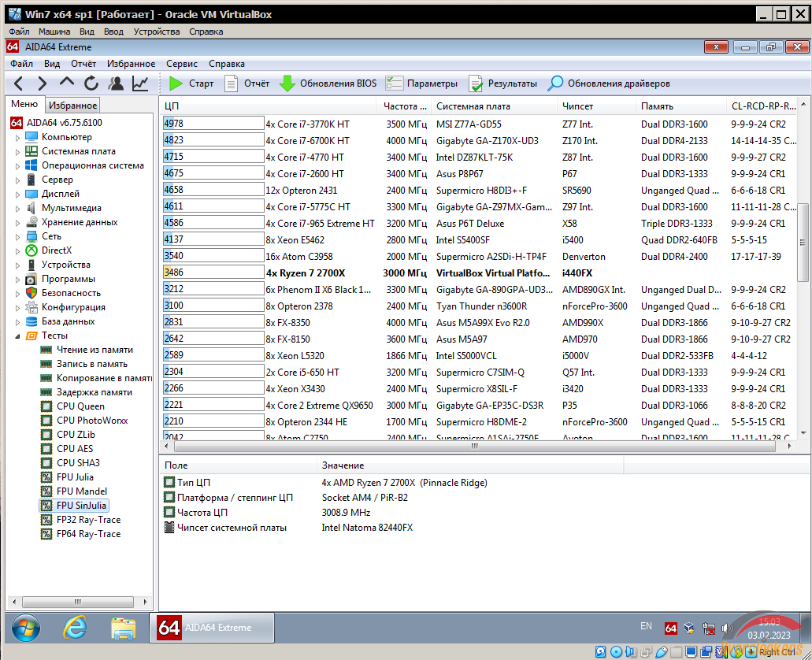Screen dimensions: 812x660
Task: Expand the Дисплей tree node
Action: click(x=17, y=195)
